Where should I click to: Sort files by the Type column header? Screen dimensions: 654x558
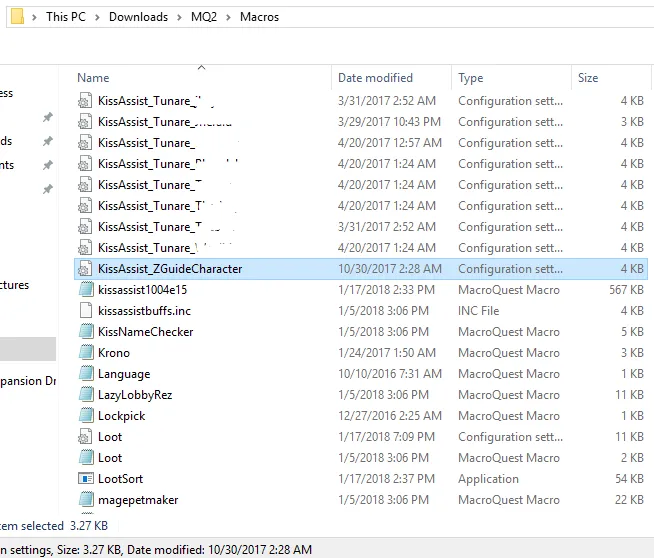point(470,78)
